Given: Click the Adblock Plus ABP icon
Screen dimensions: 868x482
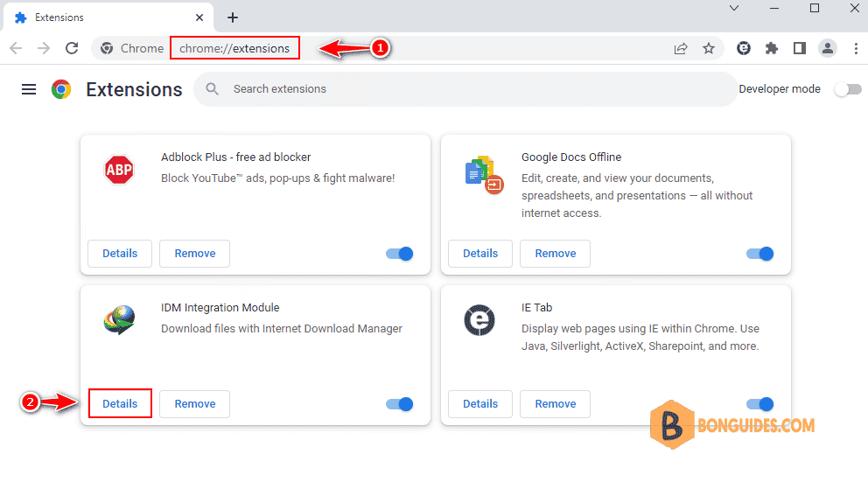Looking at the screenshot, I should point(119,170).
